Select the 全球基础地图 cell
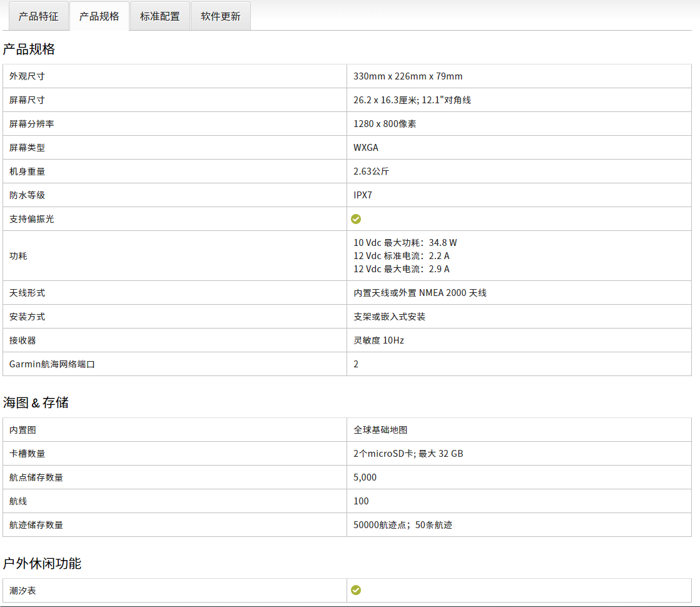This screenshot has width=700, height=607. pos(380,430)
